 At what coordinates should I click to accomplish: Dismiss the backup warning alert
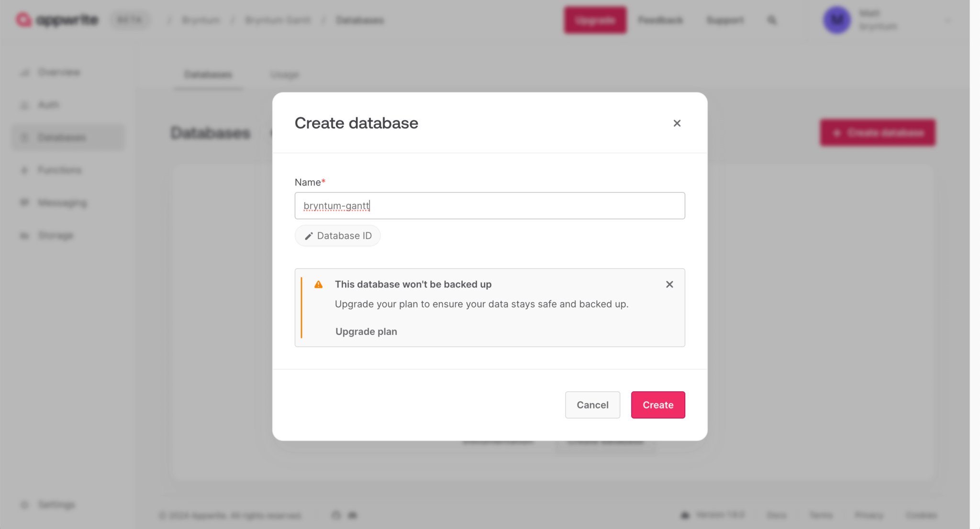pyautogui.click(x=669, y=285)
